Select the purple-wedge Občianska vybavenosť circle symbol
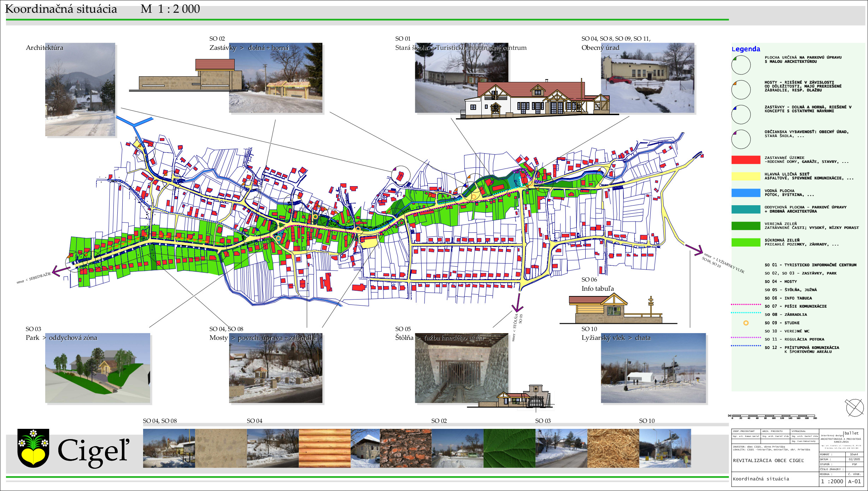Screen dimensions: 868x491 741,139
